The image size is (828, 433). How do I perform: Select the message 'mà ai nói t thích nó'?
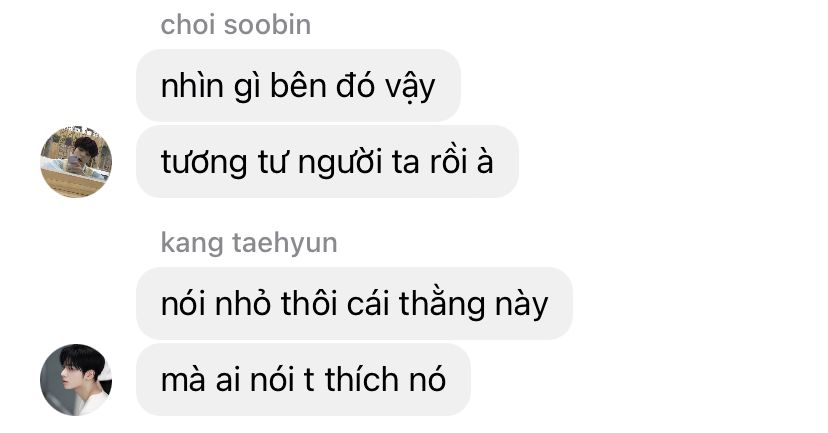tap(303, 380)
